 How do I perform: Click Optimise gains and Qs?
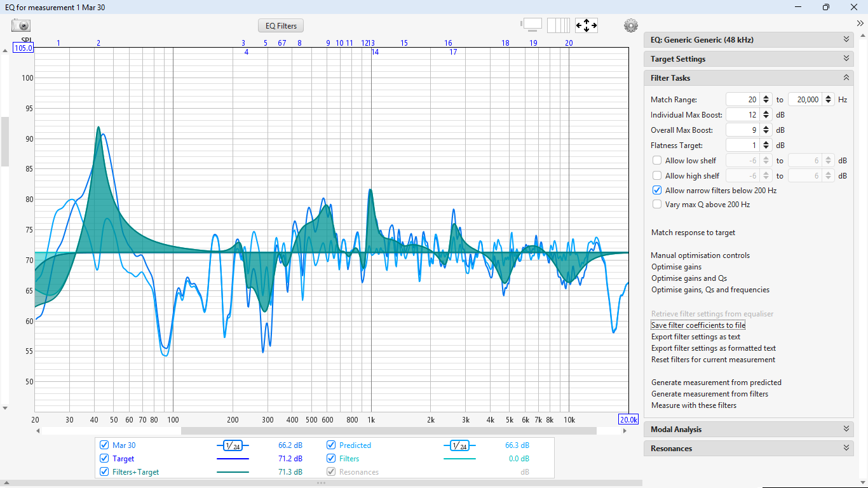(689, 278)
